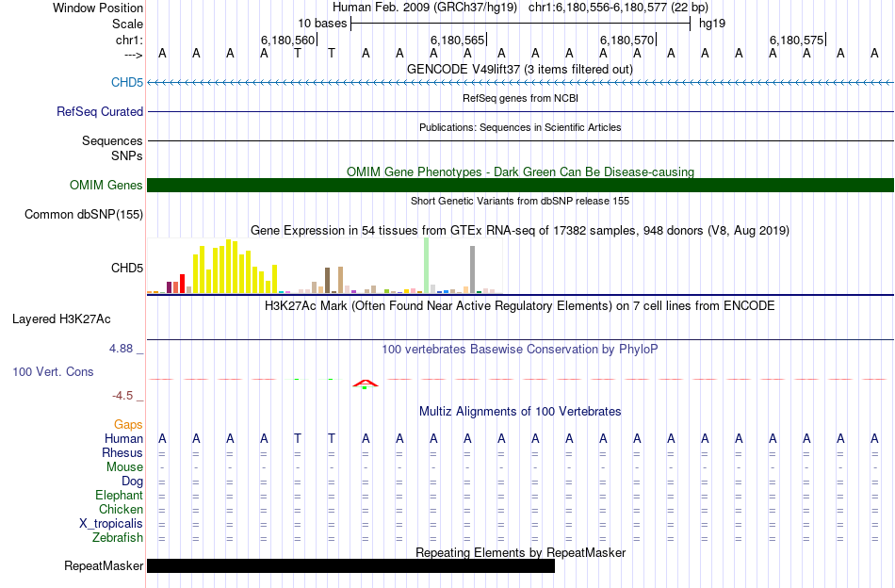Click the black RepeatMasker repeat element bar

(350, 565)
